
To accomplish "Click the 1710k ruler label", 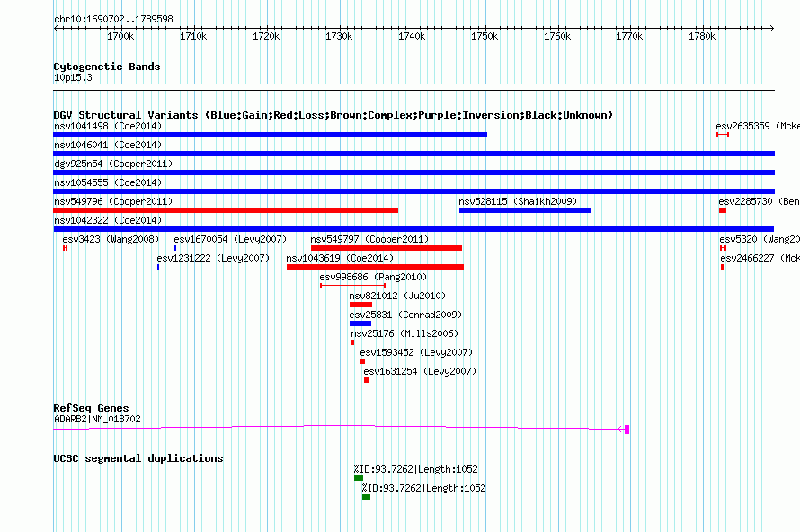I will point(193,36).
